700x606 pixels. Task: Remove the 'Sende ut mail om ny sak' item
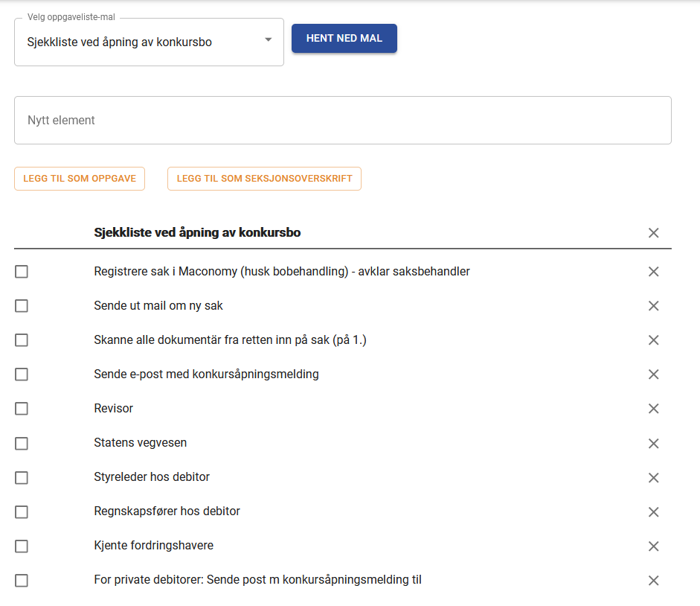coord(653,306)
